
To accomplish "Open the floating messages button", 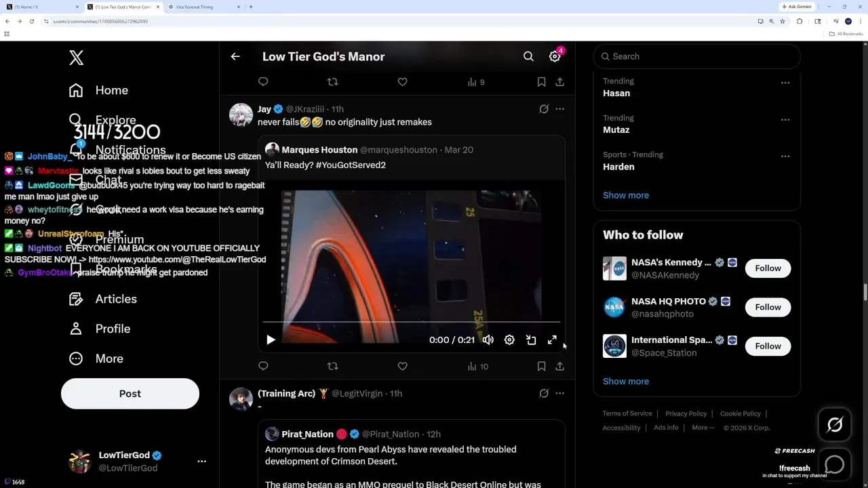I will click(x=835, y=465).
